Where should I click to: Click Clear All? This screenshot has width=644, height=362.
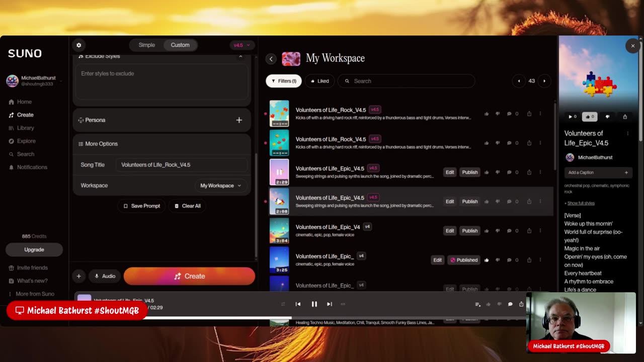(187, 206)
